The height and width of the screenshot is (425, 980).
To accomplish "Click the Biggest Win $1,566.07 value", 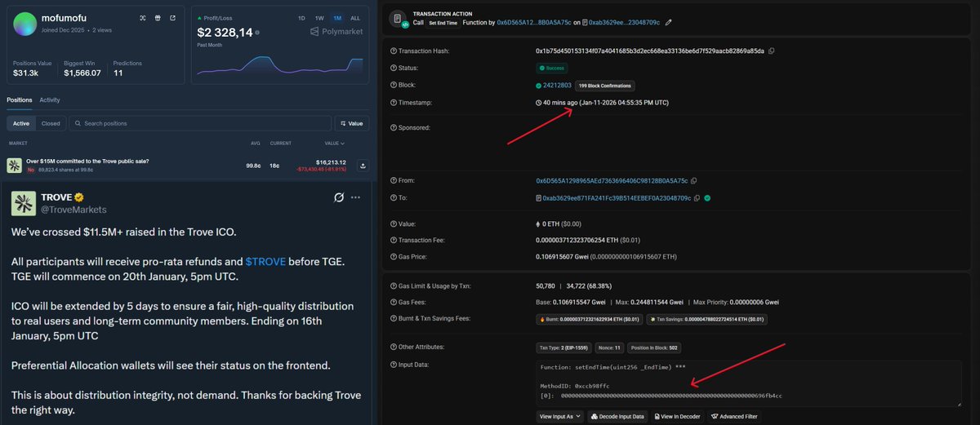I will pyautogui.click(x=82, y=73).
